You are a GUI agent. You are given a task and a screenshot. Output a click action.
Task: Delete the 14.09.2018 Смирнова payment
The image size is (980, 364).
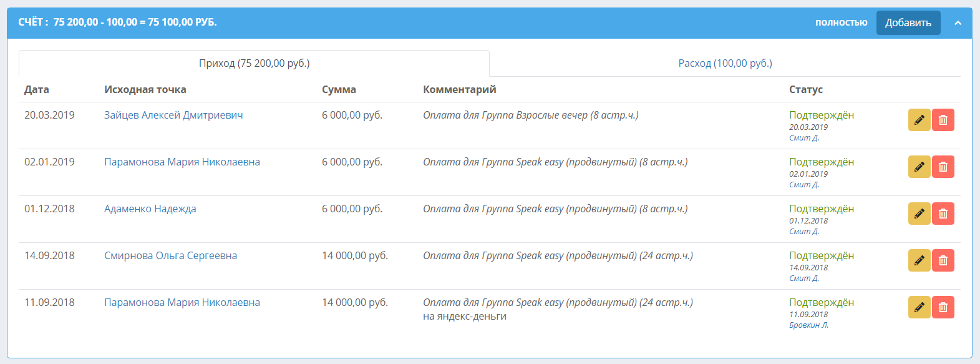click(943, 260)
